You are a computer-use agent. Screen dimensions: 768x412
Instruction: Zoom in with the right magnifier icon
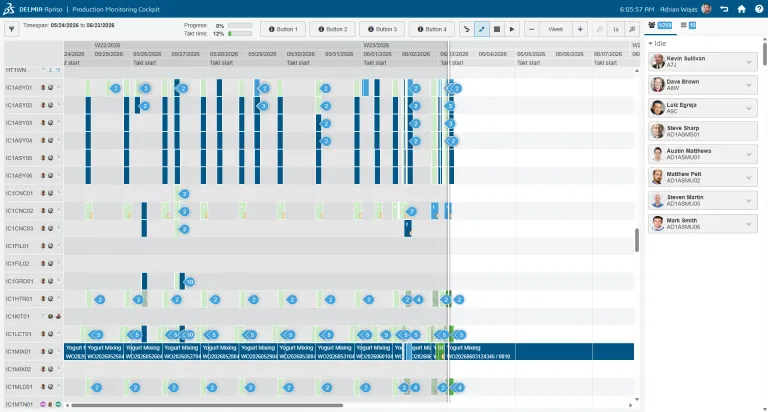[632, 29]
